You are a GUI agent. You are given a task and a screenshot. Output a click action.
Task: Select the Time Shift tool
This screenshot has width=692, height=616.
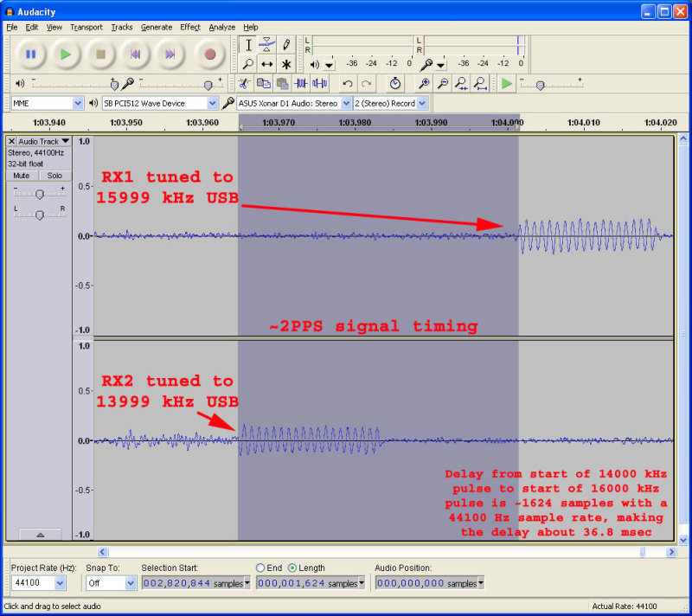[267, 64]
